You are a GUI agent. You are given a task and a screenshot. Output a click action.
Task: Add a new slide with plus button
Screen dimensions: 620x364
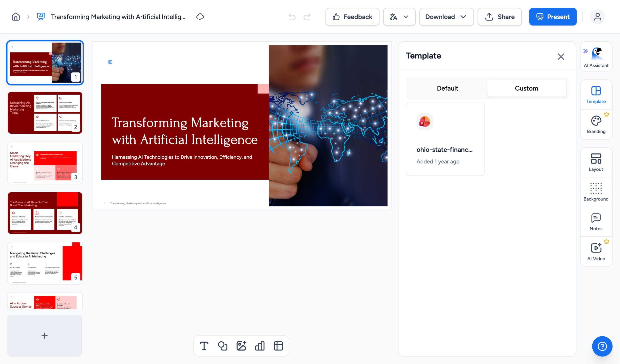[45, 335]
